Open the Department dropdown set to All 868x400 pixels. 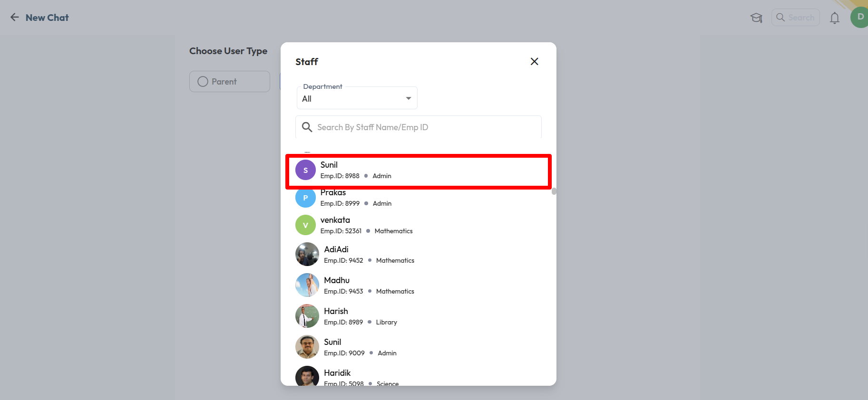[357, 98]
